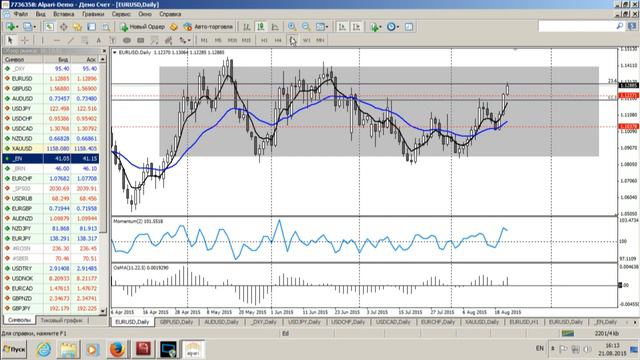The image size is (640, 360).
Task: Open the Strategy Tester icon
Action: pyautogui.click(x=106, y=27)
